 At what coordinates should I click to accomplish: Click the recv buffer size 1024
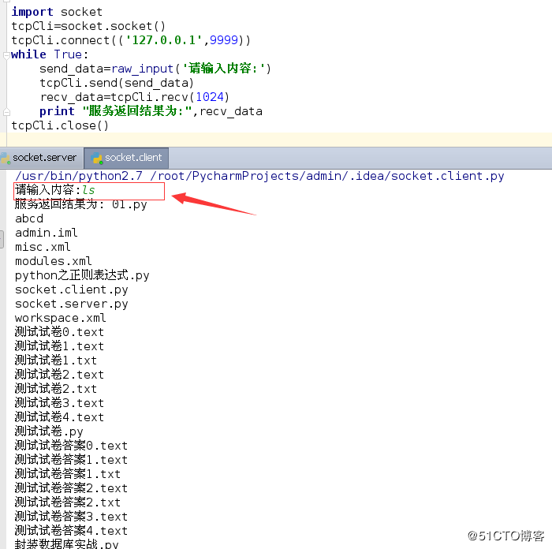tap(210, 97)
